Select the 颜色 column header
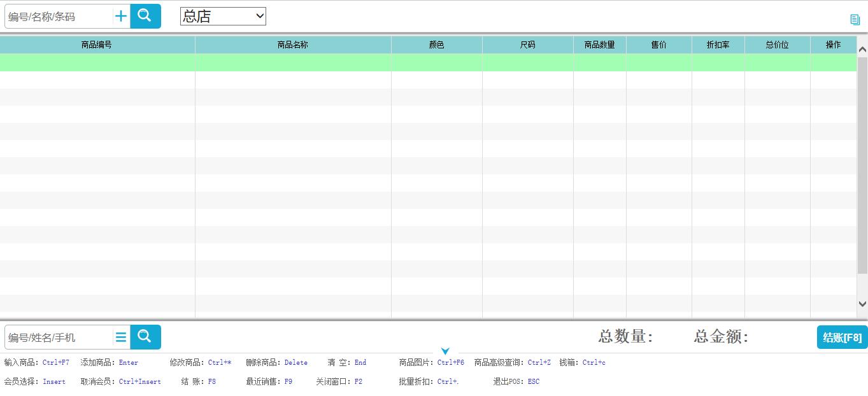This screenshot has height=396, width=868. click(x=436, y=45)
